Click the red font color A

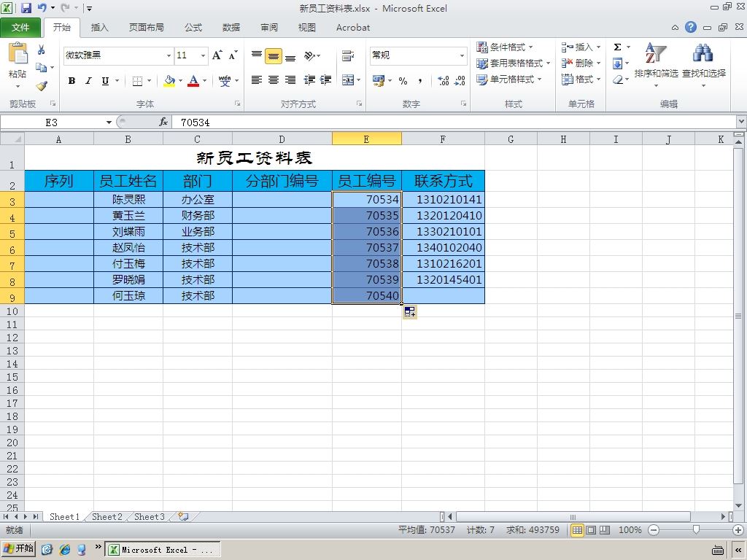coord(193,80)
